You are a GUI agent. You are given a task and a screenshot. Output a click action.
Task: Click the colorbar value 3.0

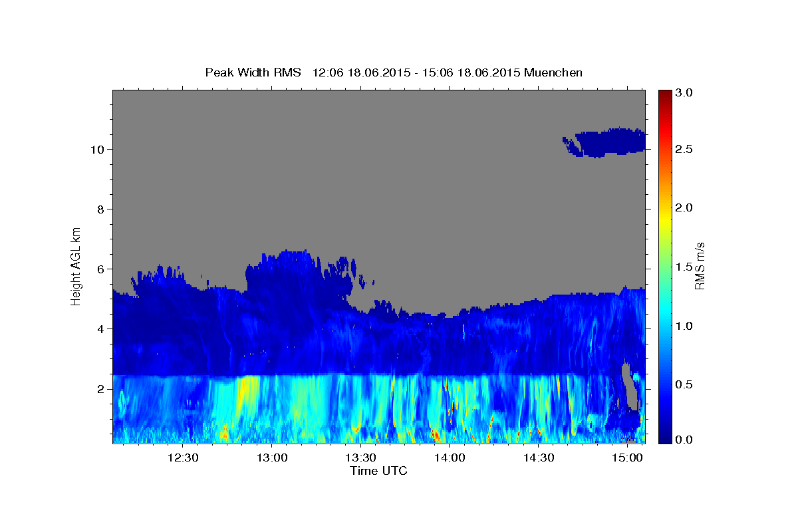click(x=684, y=93)
